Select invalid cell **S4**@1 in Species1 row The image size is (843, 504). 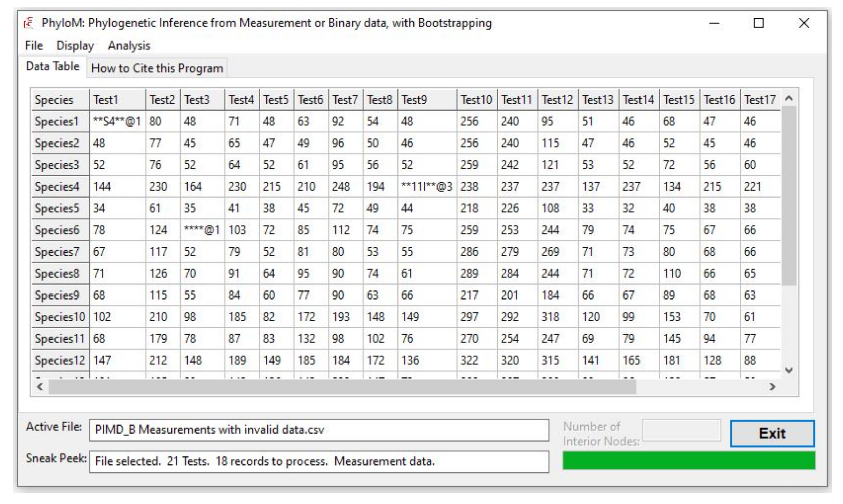(117, 122)
